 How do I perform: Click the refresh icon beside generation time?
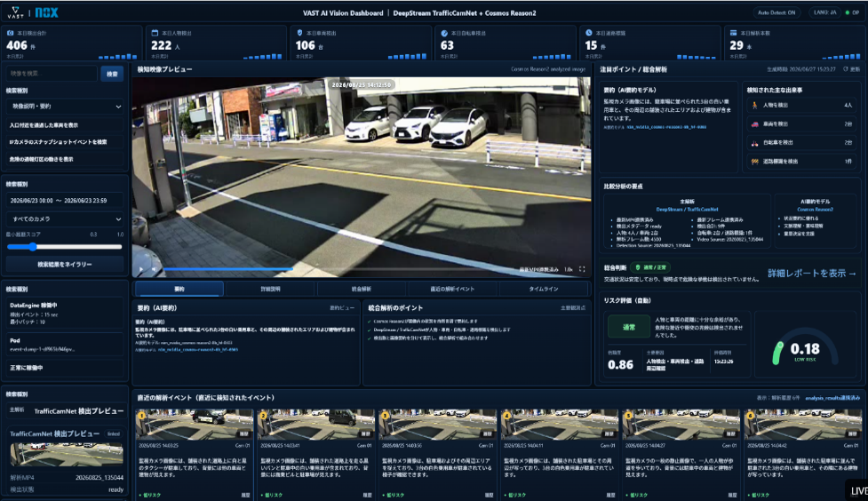click(845, 69)
